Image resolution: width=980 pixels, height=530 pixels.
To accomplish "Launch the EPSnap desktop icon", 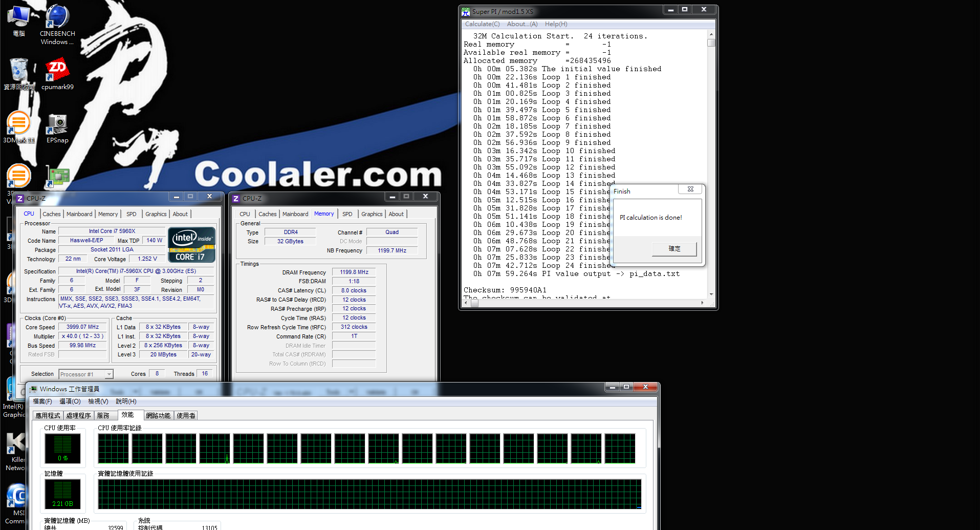I will point(57,128).
